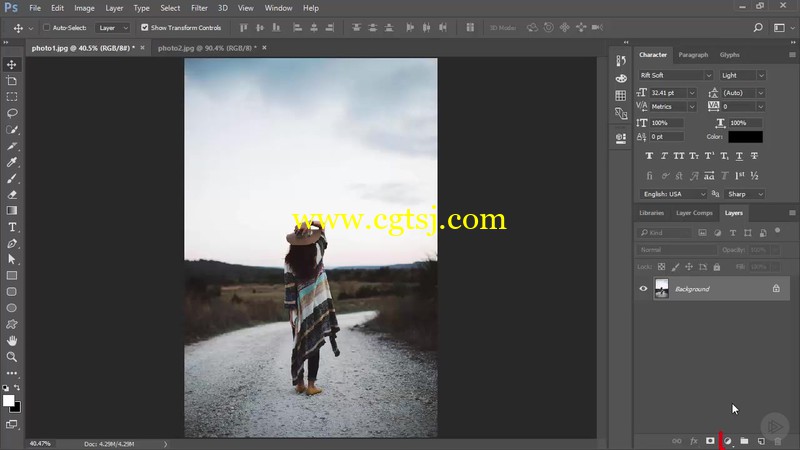Select the Custom Shape tool
This screenshot has height=450, width=800.
click(12, 324)
